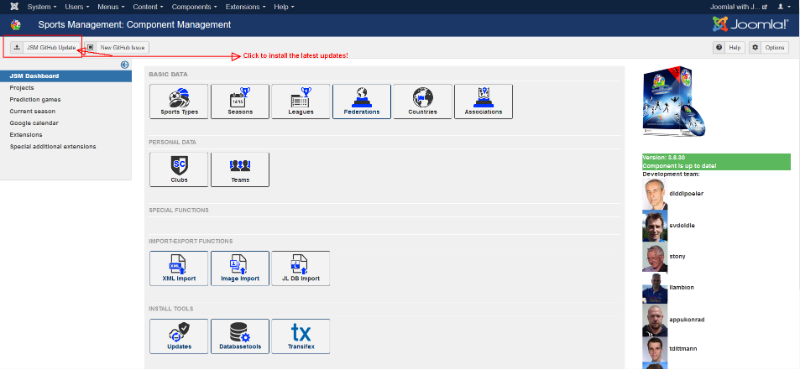This screenshot has height=369, width=800.
Task: Open the user account menu icon
Action: 783,7
